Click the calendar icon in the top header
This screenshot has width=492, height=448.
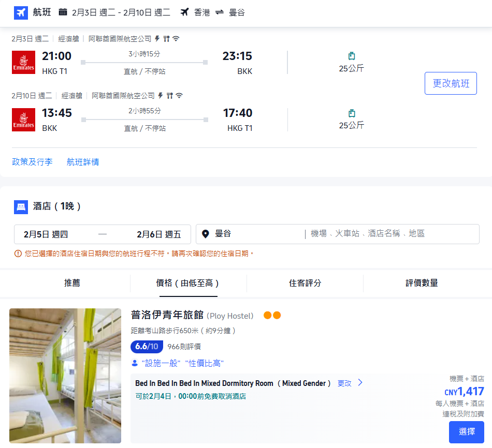63,12
